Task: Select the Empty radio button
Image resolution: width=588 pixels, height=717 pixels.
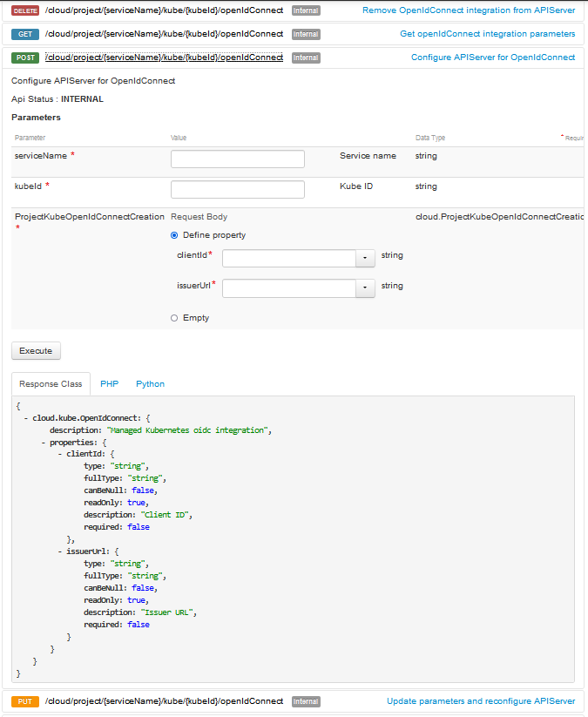Action: pyautogui.click(x=173, y=317)
